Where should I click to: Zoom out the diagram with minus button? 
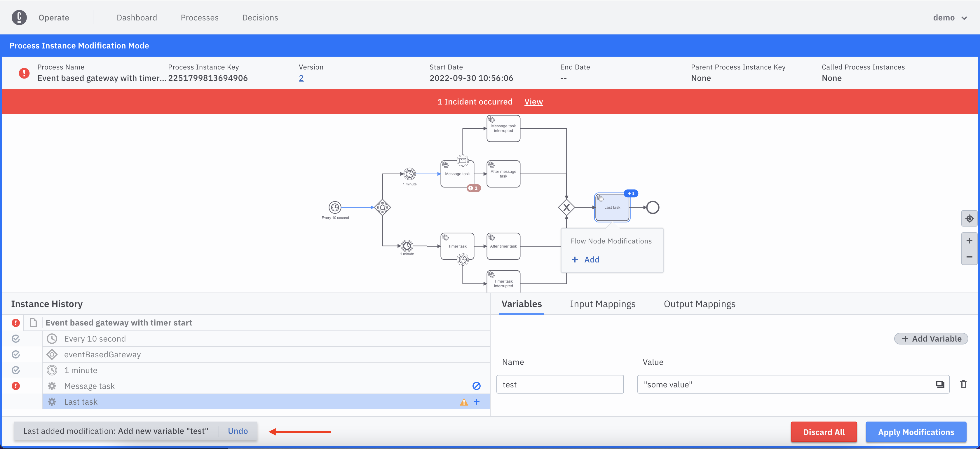coord(969,257)
